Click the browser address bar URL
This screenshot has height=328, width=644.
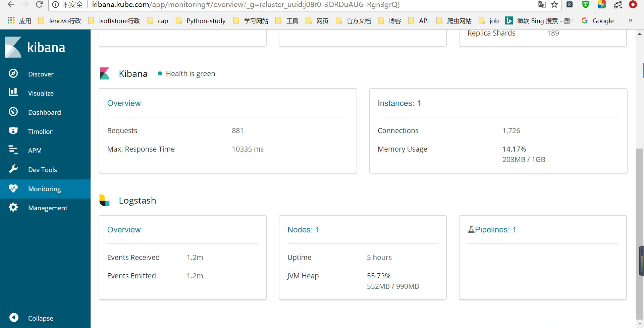coord(246,5)
